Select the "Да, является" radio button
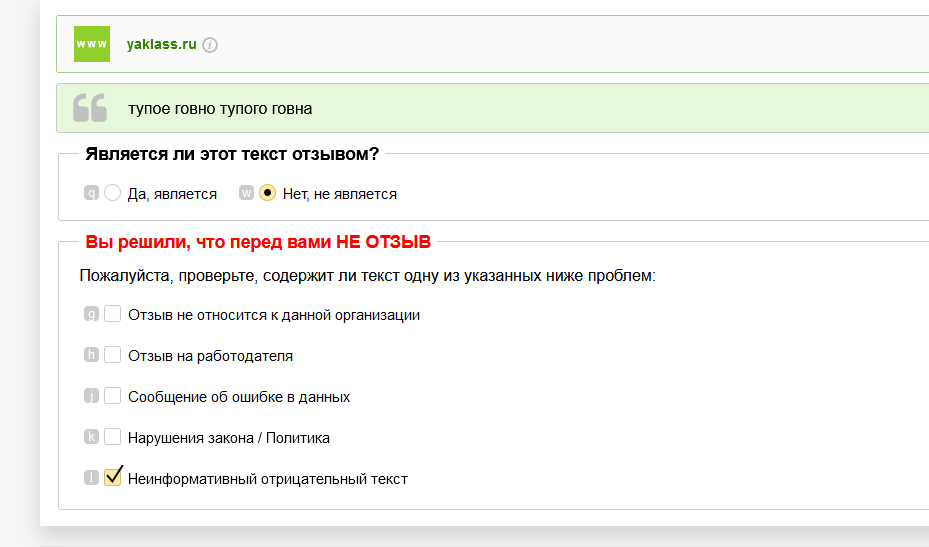This screenshot has width=929, height=547. click(x=113, y=193)
